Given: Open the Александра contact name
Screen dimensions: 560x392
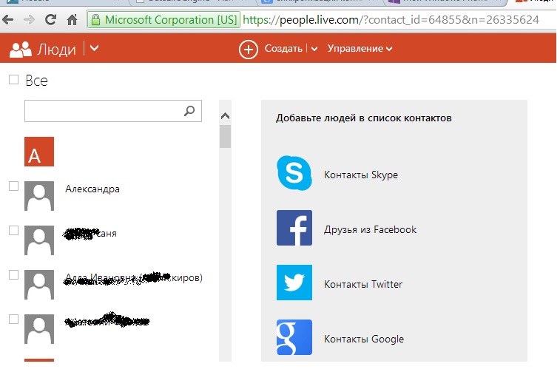Looking at the screenshot, I should point(92,189).
